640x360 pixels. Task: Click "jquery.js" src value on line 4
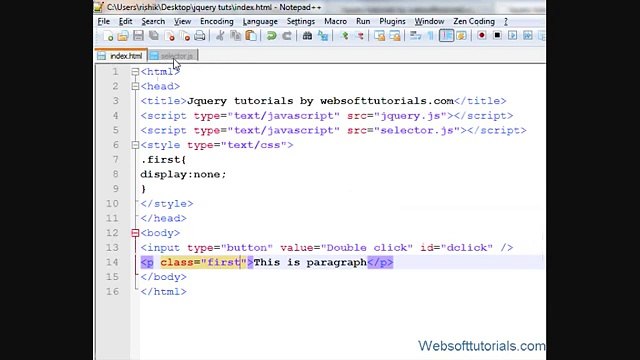(411, 116)
